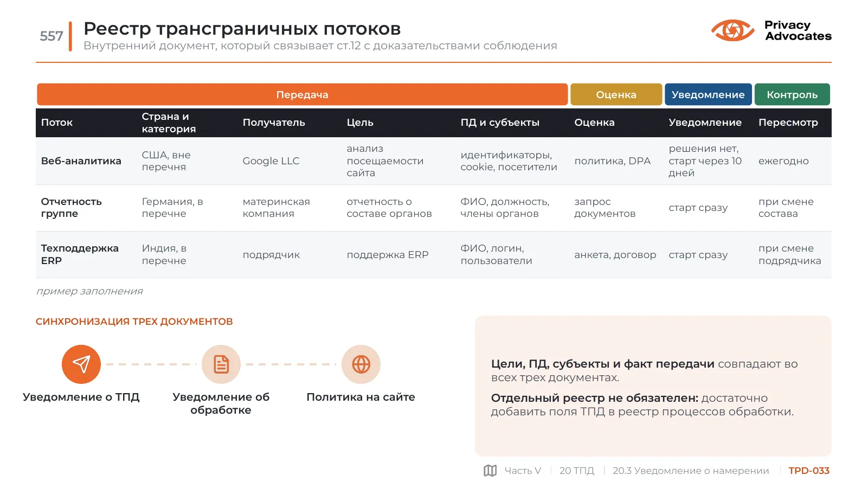Click the Политика на сайте label

pyautogui.click(x=361, y=397)
